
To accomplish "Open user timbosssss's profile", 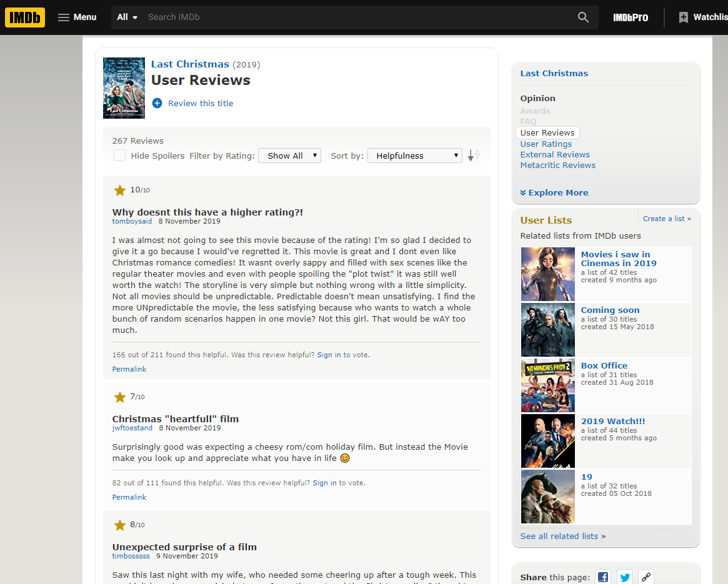I will 131,556.
